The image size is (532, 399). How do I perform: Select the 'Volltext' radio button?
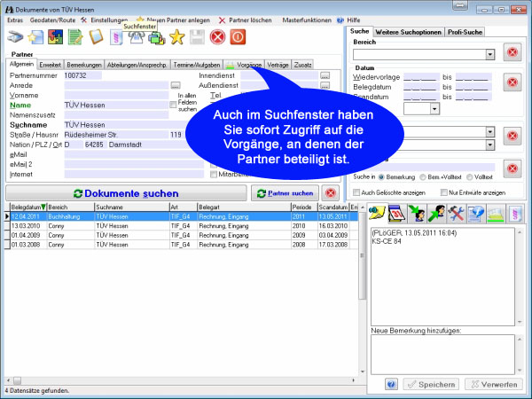470,177
